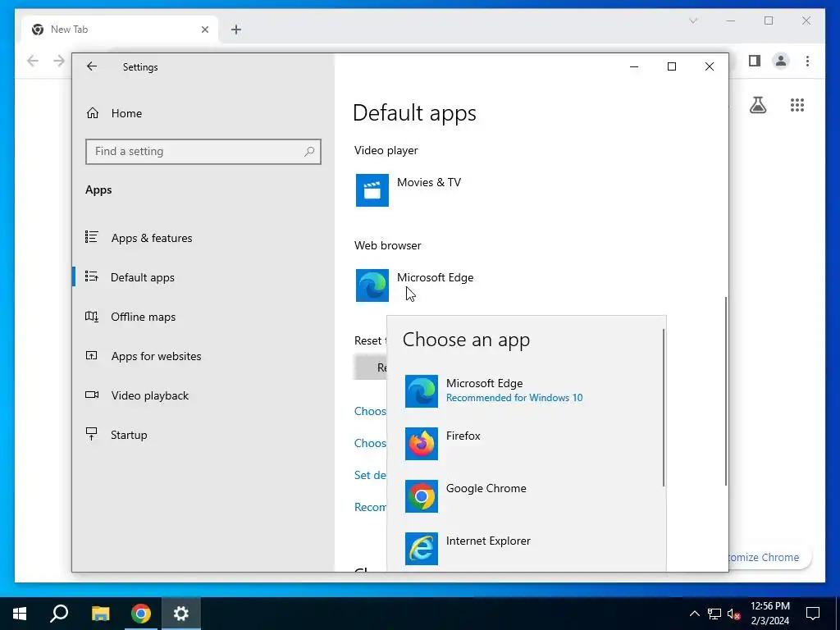Open File Explorer from taskbar
This screenshot has width=840, height=630.
coord(100,614)
